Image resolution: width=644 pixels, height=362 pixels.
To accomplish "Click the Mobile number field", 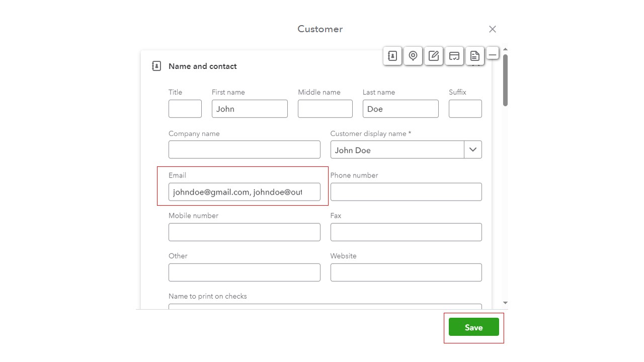I will (x=244, y=232).
